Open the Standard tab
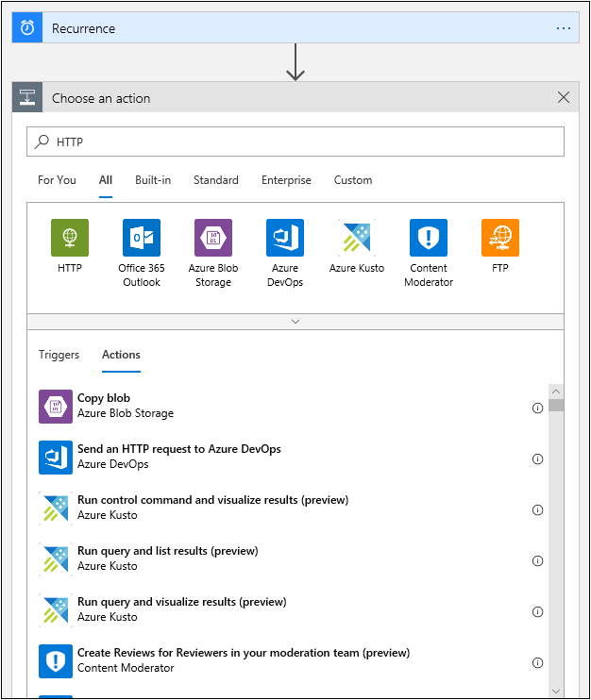The height and width of the screenshot is (700, 591). (x=216, y=180)
